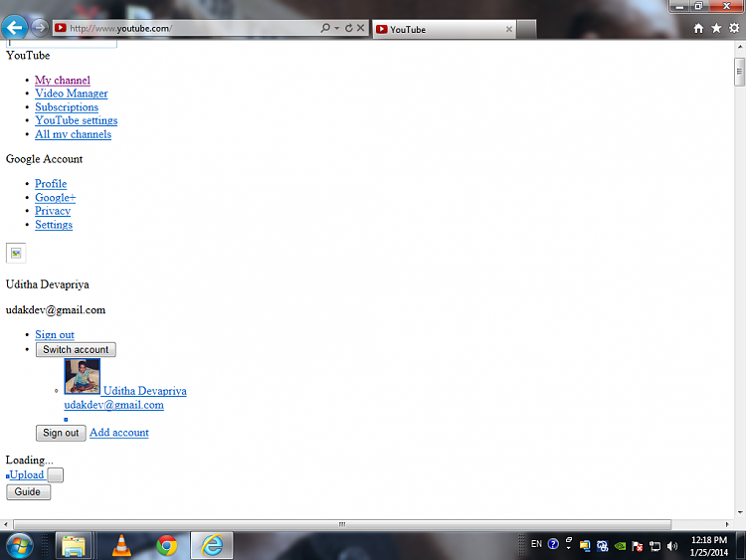The height and width of the screenshot is (560, 746).
Task: Open the All my channels link
Action: 73,134
